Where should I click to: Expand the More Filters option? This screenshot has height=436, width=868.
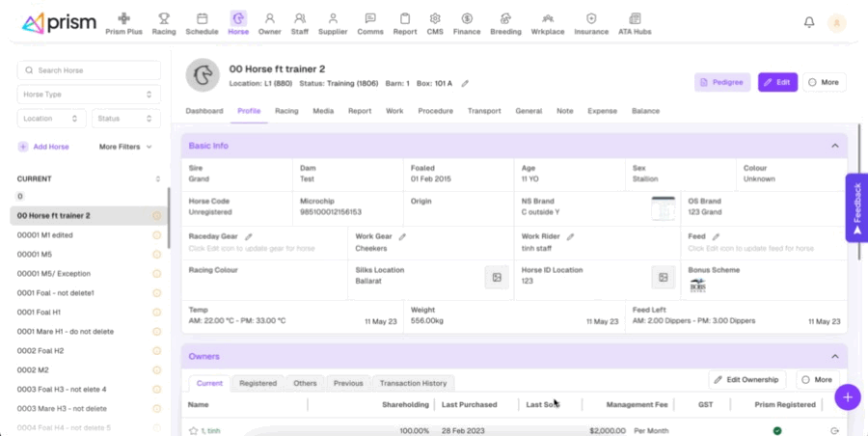pos(125,147)
